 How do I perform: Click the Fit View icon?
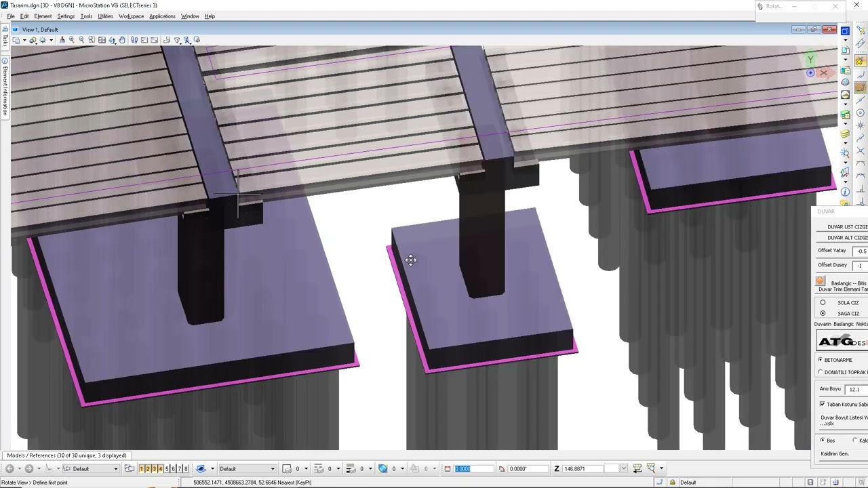tap(102, 40)
